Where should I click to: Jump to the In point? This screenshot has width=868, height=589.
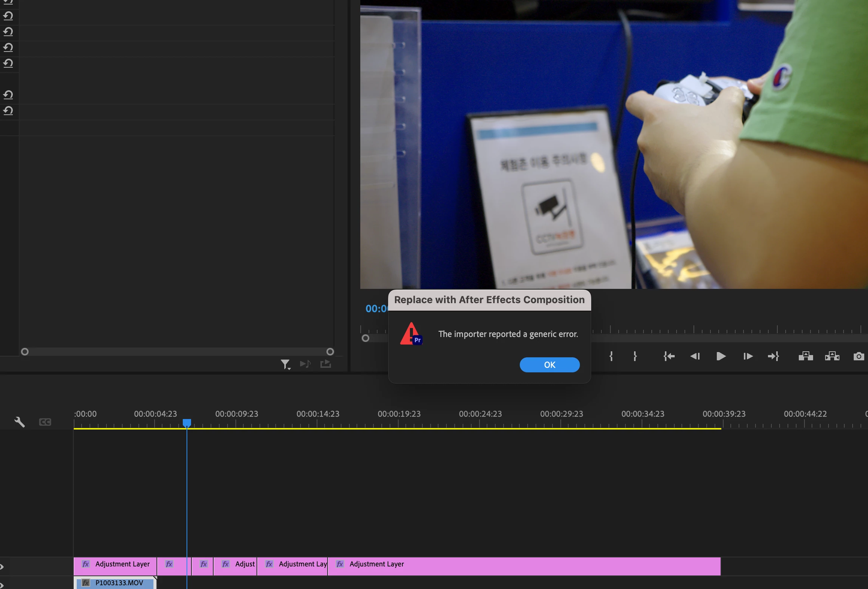(669, 356)
